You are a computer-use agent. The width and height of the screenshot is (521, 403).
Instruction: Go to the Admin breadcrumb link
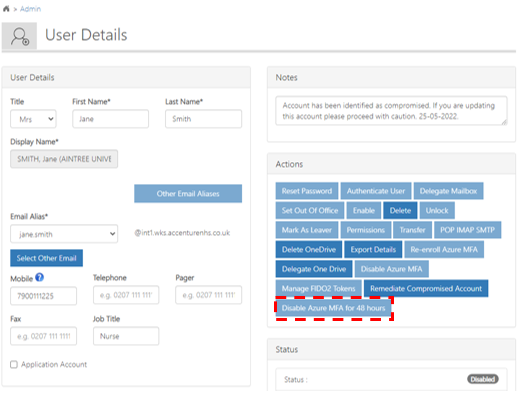(x=30, y=9)
